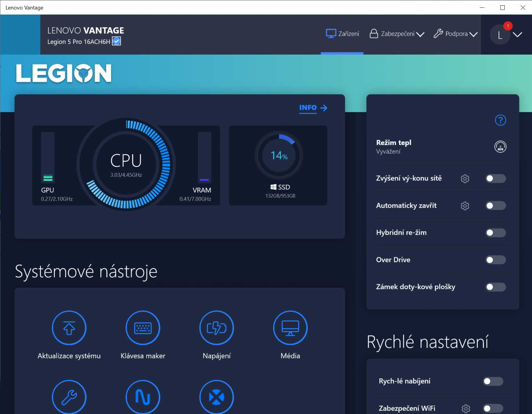Screen dimensions: 532x414
Task: Click the 0.27/2.10GHz GPU frequency text
Action: [x=57, y=199]
